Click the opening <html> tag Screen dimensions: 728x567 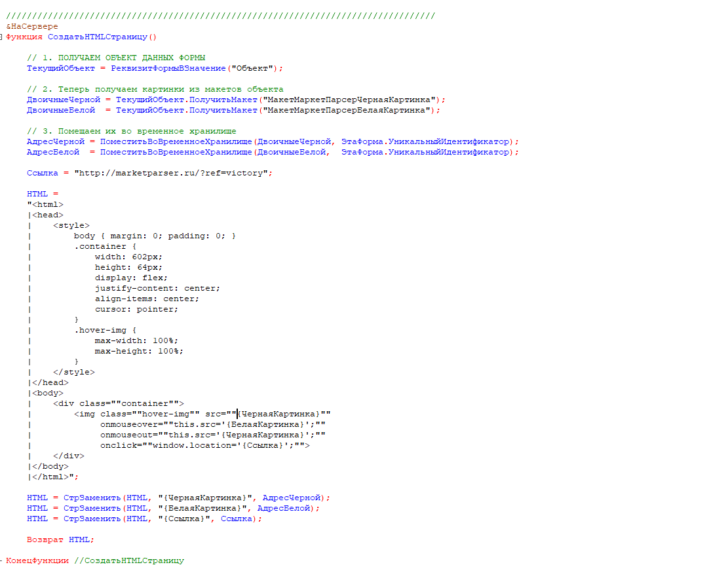48,205
